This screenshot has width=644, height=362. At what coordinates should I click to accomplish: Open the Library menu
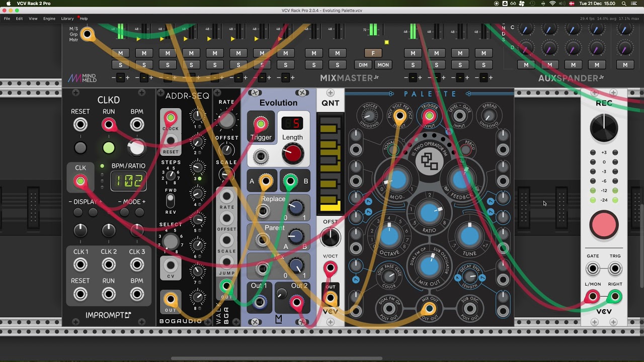coord(67,19)
